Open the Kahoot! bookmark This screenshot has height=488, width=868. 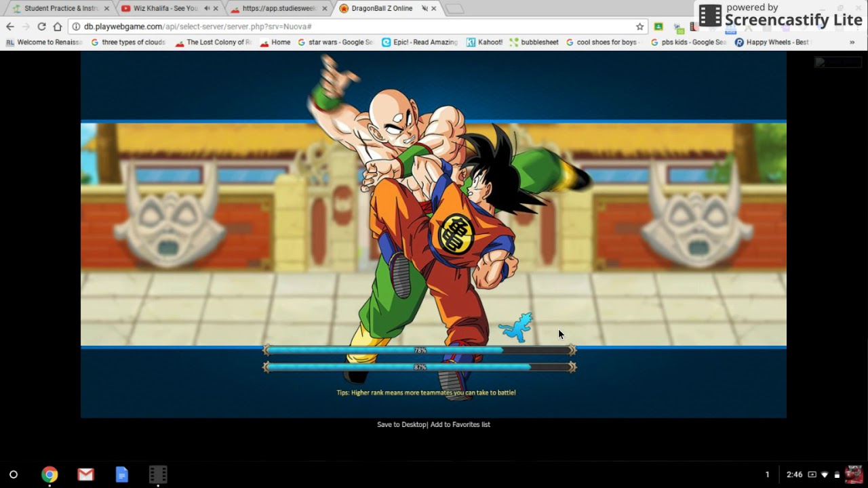[x=485, y=42]
